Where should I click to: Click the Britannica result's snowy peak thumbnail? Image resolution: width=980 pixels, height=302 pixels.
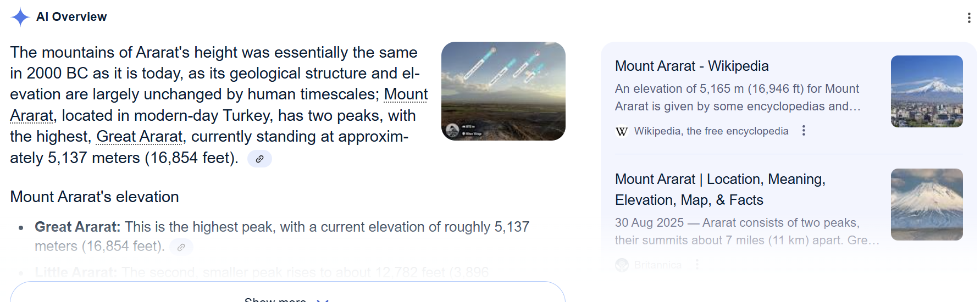click(926, 204)
